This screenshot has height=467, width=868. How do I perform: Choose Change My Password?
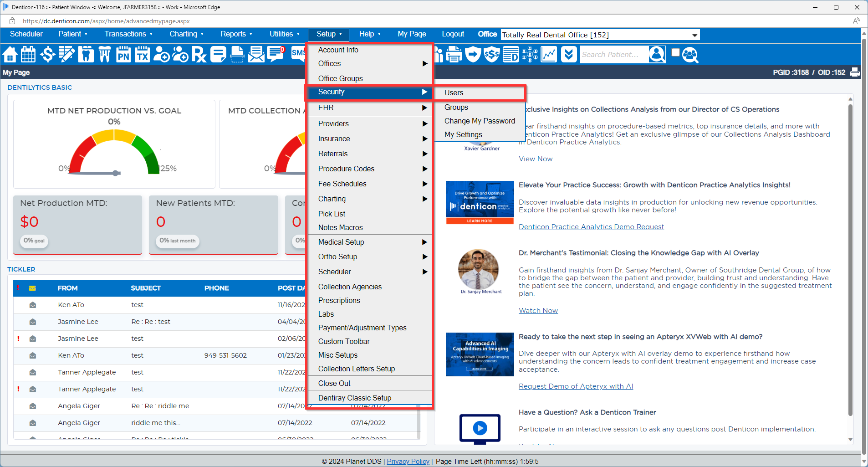point(480,121)
